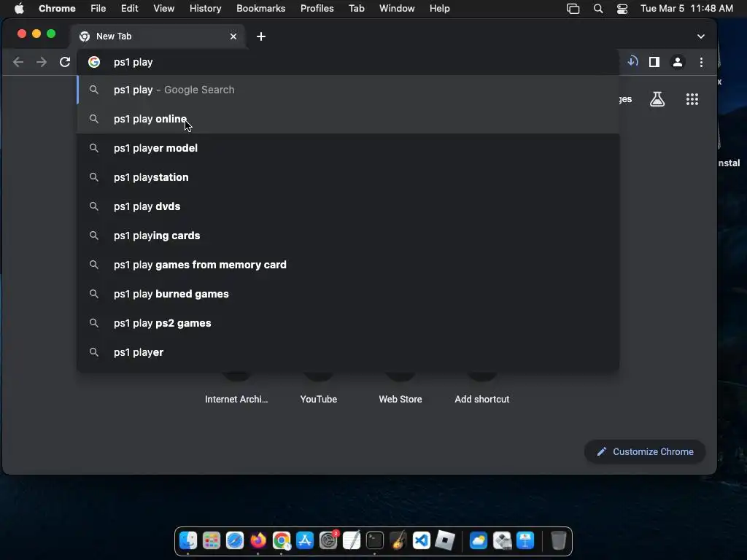Choose the 'ps1 play burned games' suggestion
The height and width of the screenshot is (560, 747).
pos(348,294)
